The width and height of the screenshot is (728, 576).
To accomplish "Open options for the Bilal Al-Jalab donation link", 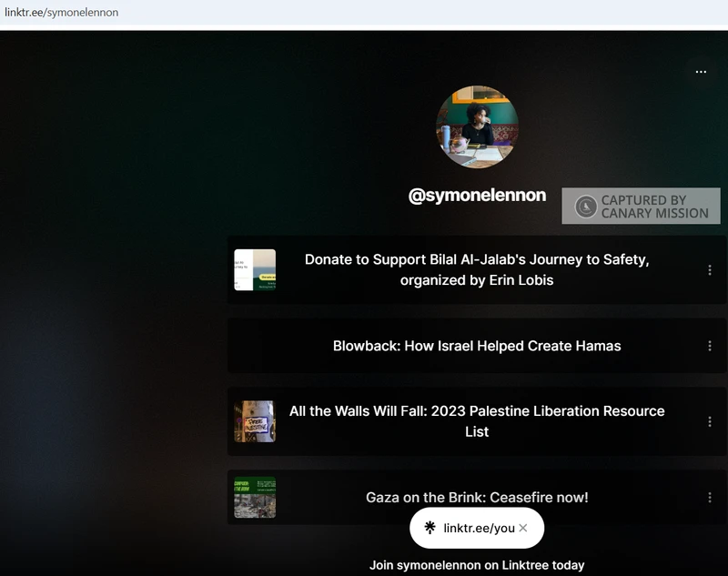I will coord(710,270).
